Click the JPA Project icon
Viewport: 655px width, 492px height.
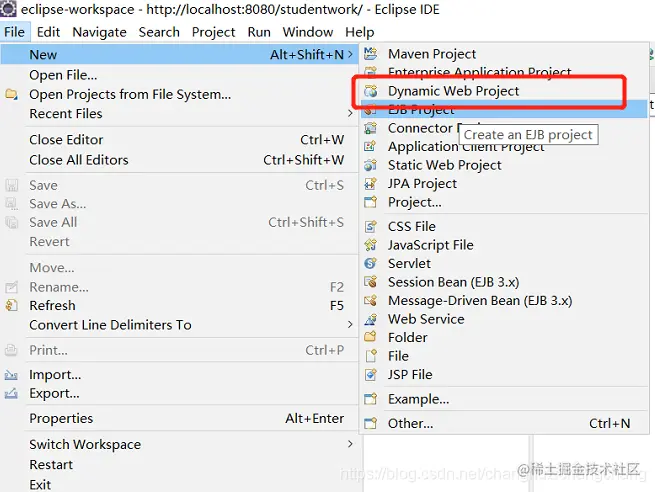point(371,183)
